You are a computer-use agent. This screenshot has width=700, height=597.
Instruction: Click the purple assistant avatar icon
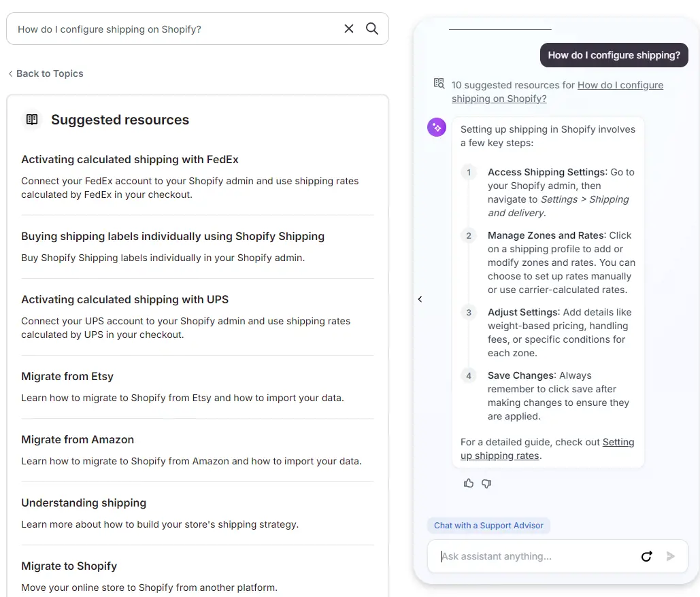437,127
